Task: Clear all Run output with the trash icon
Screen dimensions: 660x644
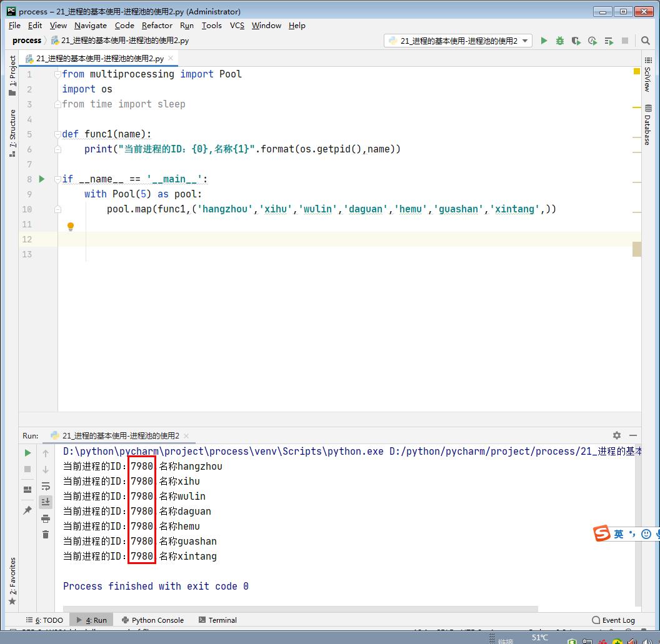Action: [x=46, y=534]
